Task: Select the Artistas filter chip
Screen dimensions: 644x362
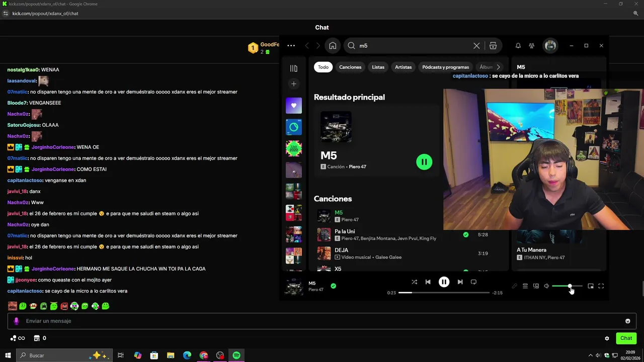Action: 403,67
